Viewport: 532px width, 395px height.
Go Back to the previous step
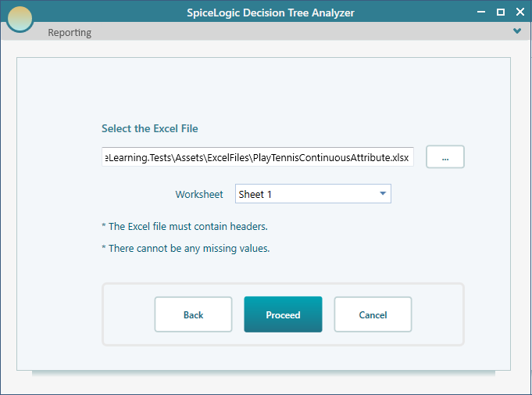(194, 314)
